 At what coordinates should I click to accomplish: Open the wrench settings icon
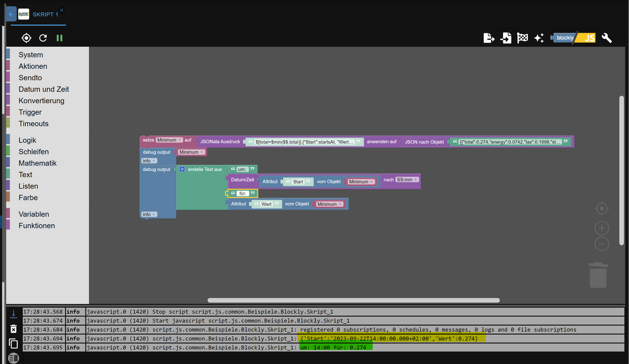coord(607,38)
